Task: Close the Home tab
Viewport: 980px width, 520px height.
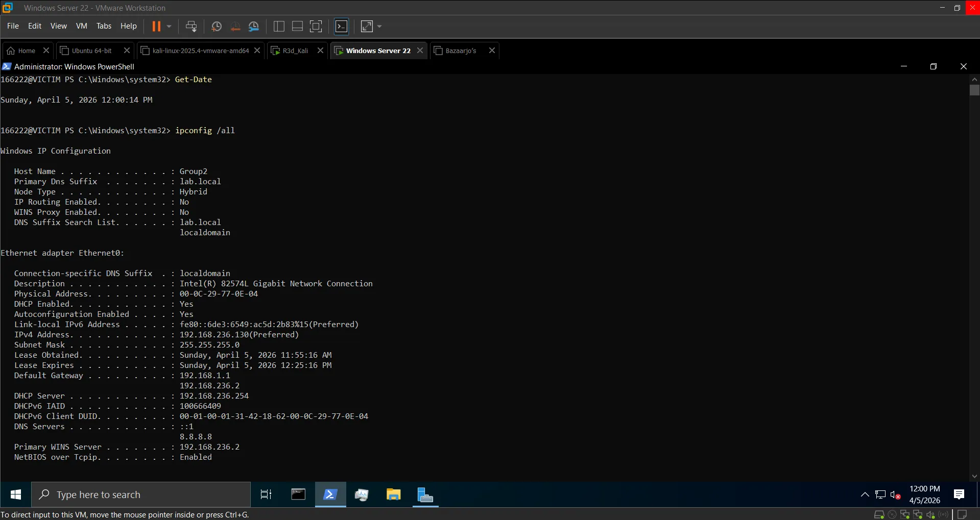Action: [46, 51]
